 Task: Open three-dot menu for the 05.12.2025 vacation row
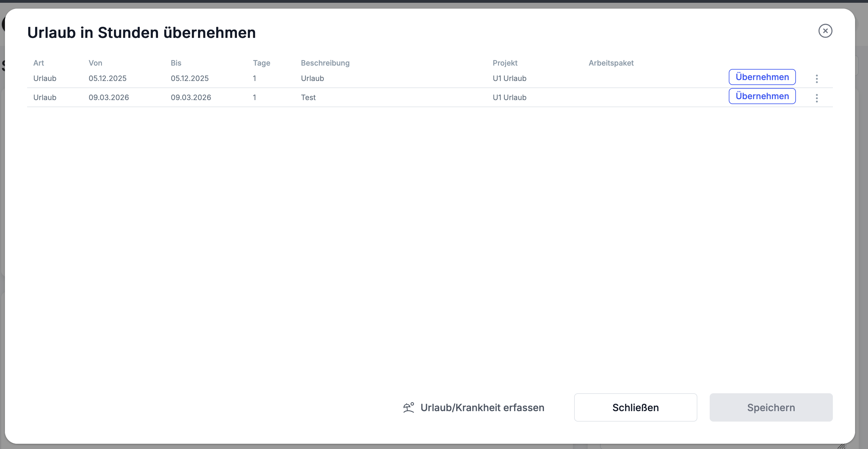pos(817,79)
